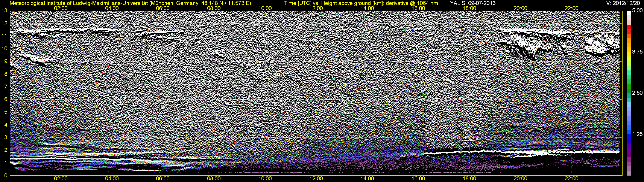Image resolution: width=644 pixels, height=182 pixels.
Task: Select 20:00 on the lower time axis
Action: tap(521, 179)
